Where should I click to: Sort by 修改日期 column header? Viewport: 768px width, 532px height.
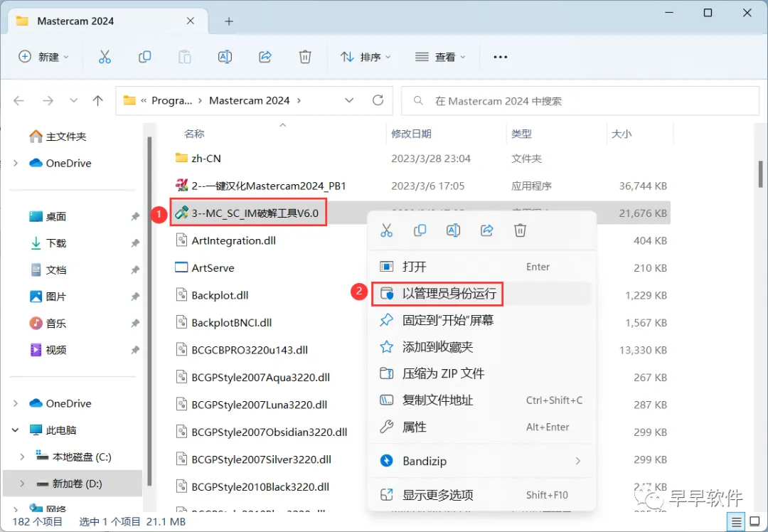tap(411, 134)
